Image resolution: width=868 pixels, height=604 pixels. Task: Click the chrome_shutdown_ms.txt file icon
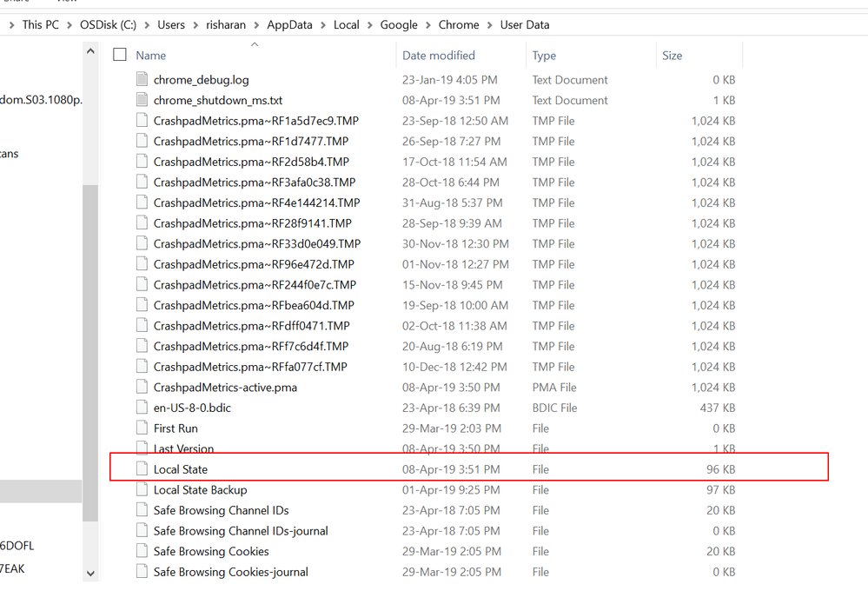pyautogui.click(x=142, y=100)
